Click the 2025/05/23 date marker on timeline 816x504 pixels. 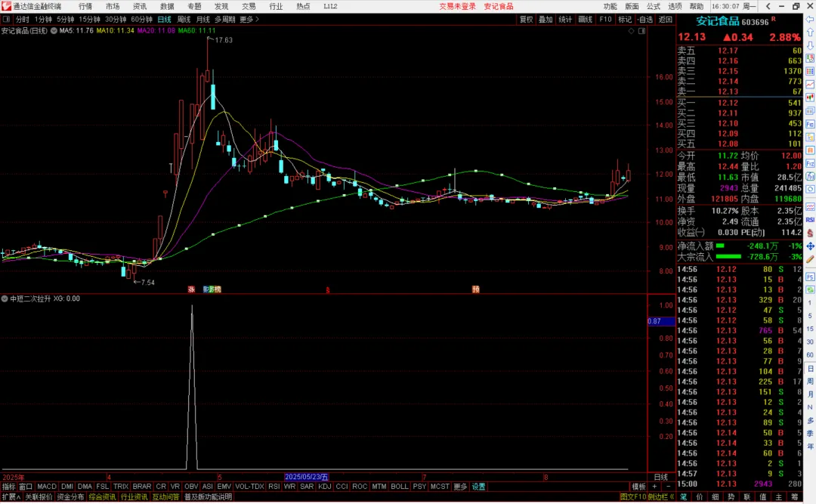[307, 477]
